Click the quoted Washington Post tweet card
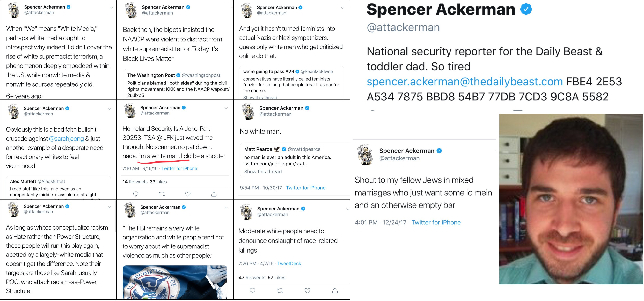 178,84
